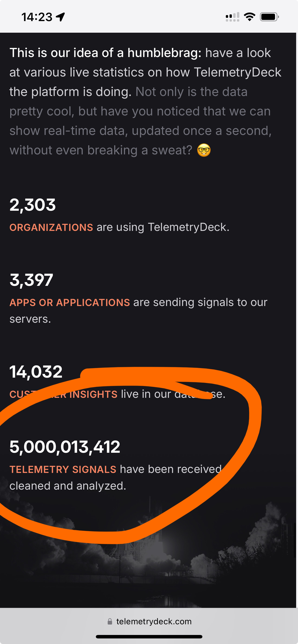Tap the INSIGHTS orange label
298x644 pixels.
point(93,394)
